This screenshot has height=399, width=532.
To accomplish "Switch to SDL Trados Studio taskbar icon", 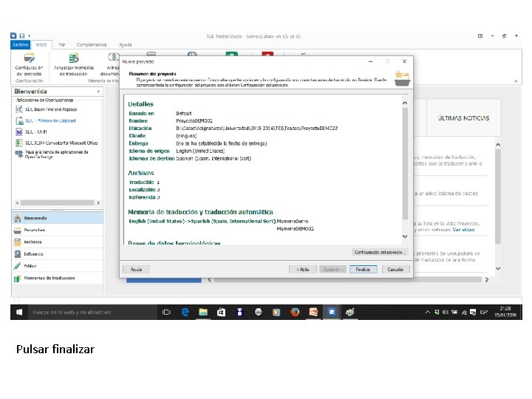I will (x=332, y=312).
